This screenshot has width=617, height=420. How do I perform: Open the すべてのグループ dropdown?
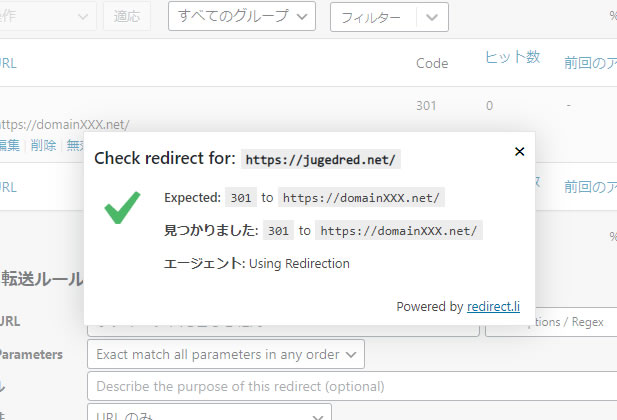tap(242, 16)
